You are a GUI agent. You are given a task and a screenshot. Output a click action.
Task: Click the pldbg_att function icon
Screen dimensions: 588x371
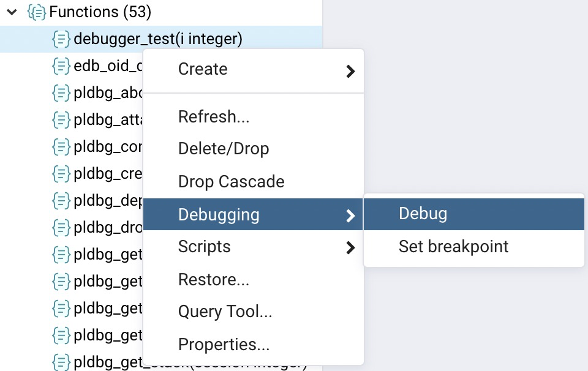click(61, 120)
